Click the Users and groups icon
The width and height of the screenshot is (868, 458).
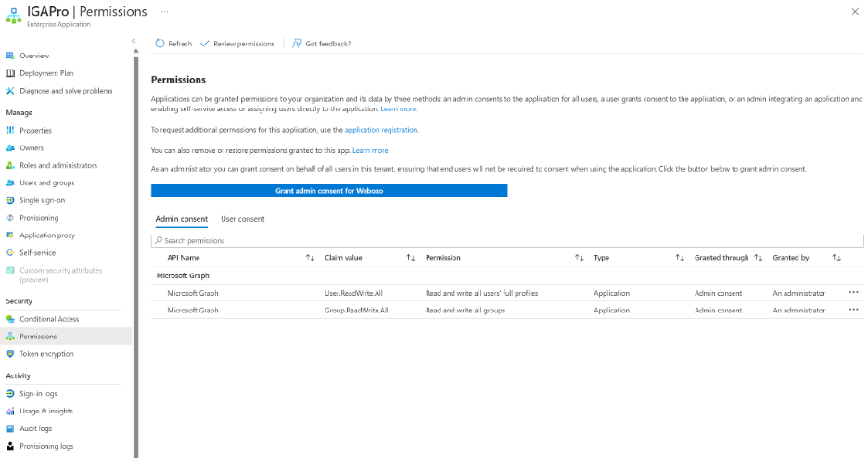[x=10, y=183]
